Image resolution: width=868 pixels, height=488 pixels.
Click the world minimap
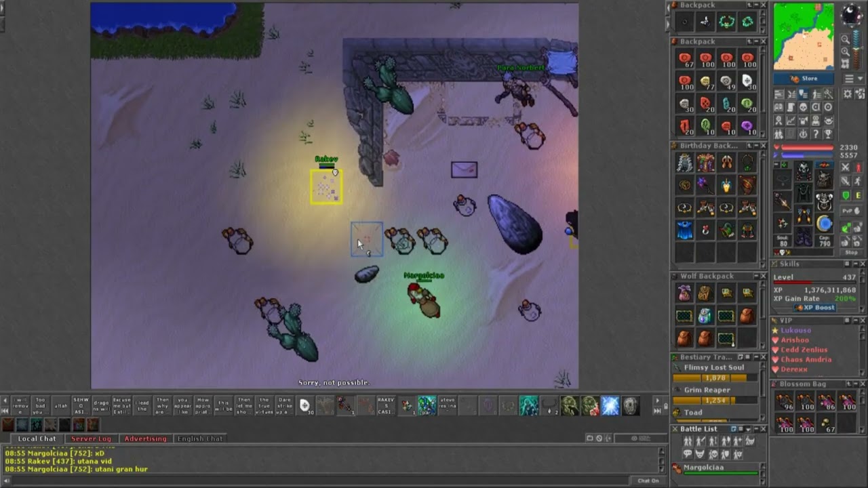tap(804, 37)
